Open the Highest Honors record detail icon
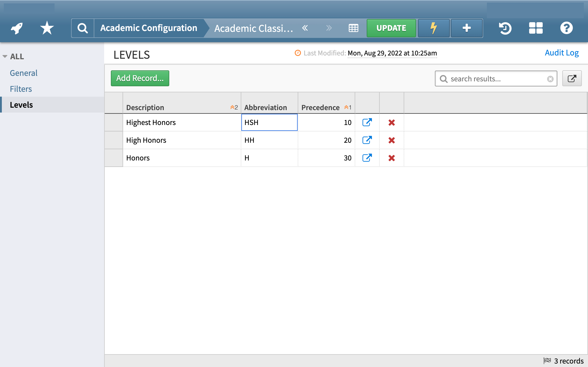 (367, 122)
